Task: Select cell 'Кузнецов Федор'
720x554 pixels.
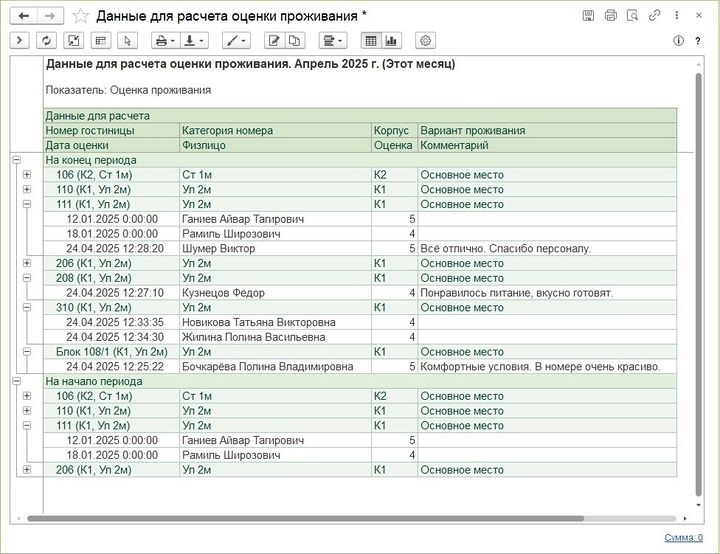Action: click(275, 293)
